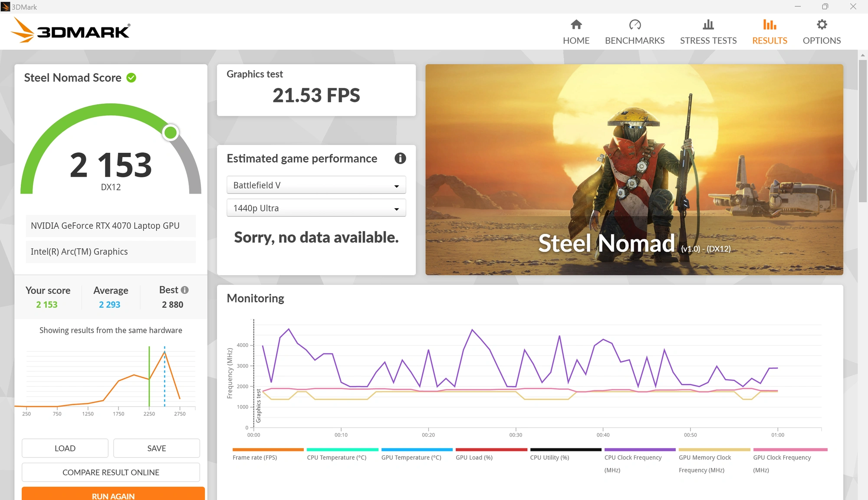Click 'Sorry, no data available.' message
This screenshot has width=868, height=500.
tap(316, 237)
